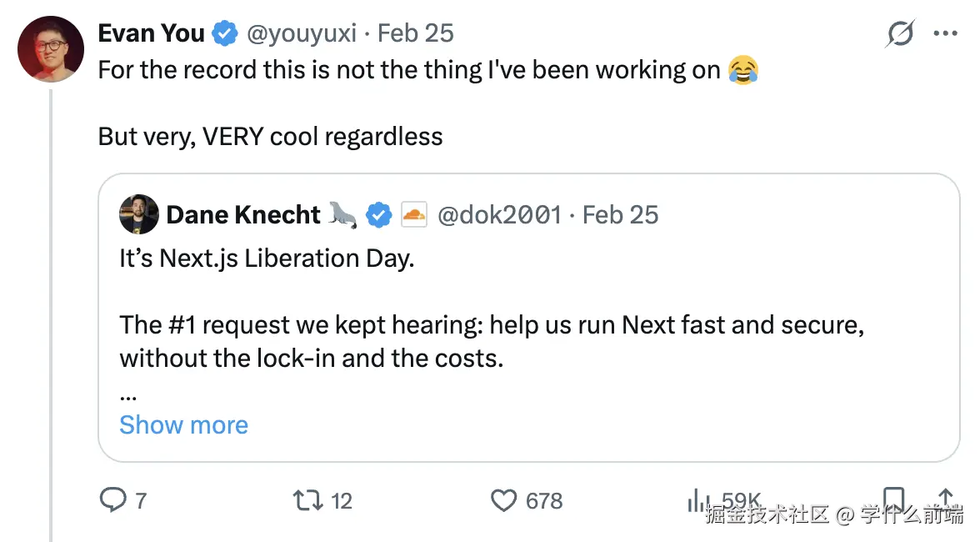This screenshot has width=980, height=542.
Task: Toggle the bookmark on this tweet
Action: tap(893, 499)
